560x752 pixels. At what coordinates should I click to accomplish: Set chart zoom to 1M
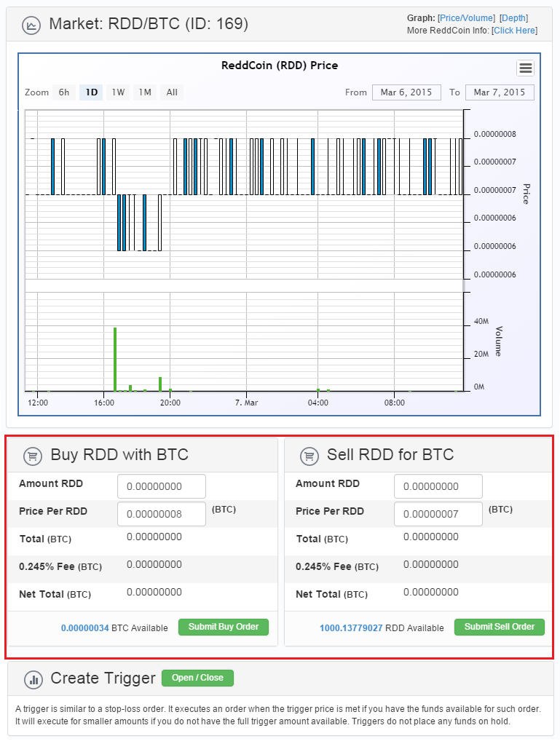[x=145, y=92]
